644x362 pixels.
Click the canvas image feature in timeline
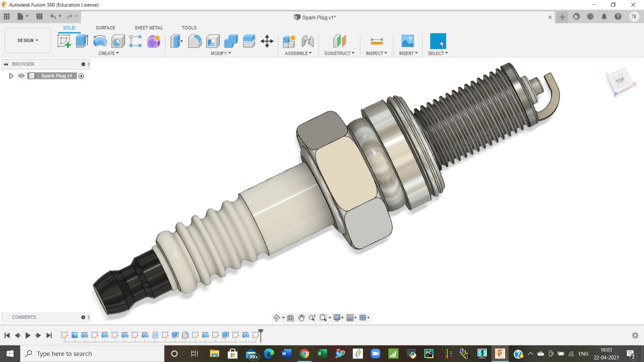[74, 335]
